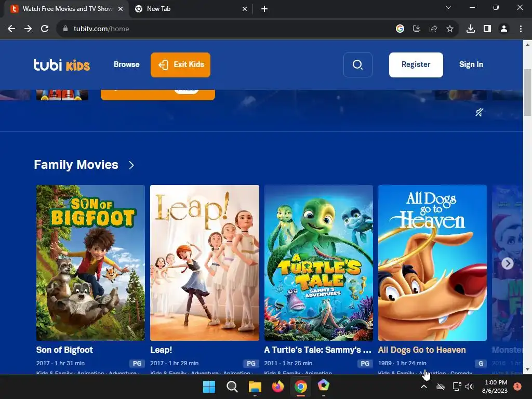Click the scrollbar up arrow

point(528,45)
